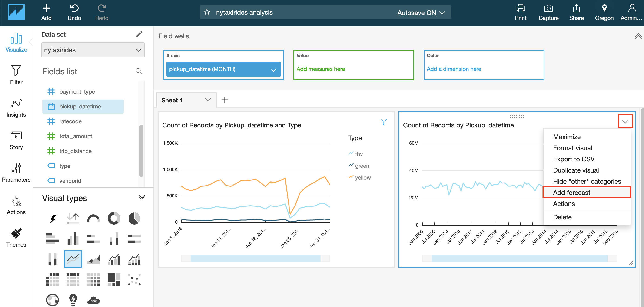Click the right chart date range slider
The width and height of the screenshot is (644, 307).
point(519,258)
